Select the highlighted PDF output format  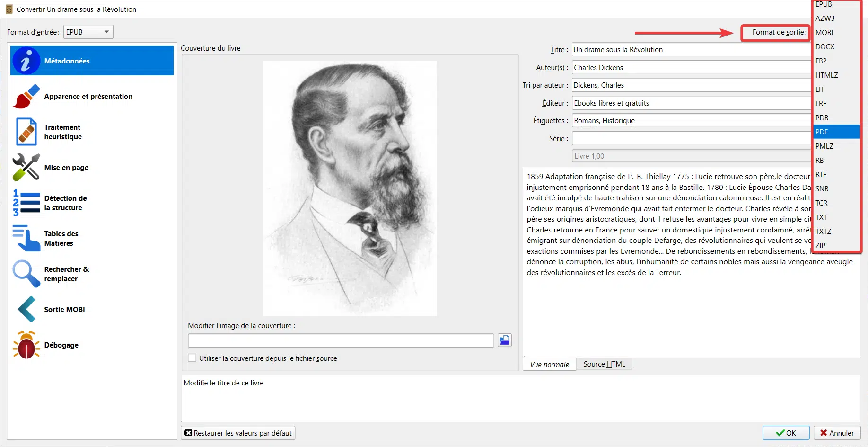tap(836, 132)
